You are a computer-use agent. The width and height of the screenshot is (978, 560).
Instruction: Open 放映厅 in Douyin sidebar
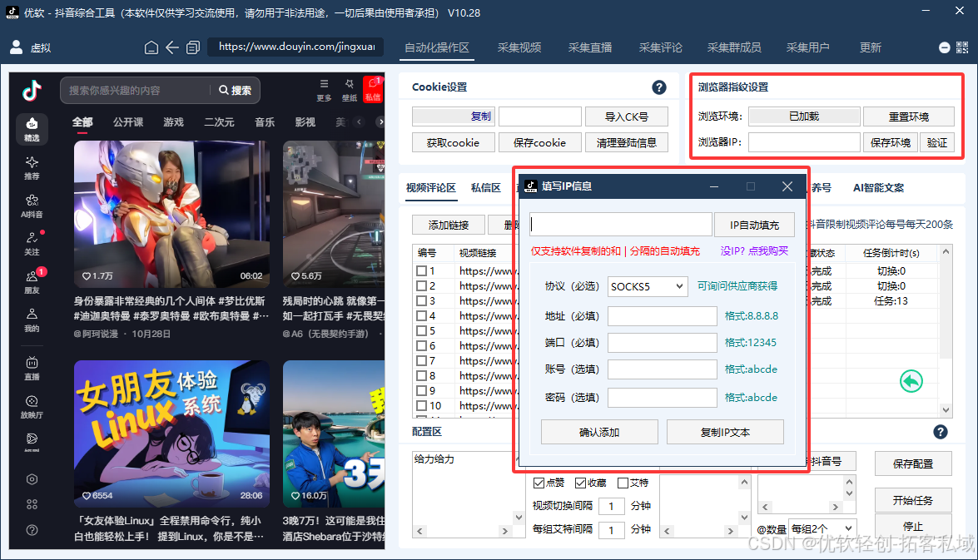[x=32, y=407]
